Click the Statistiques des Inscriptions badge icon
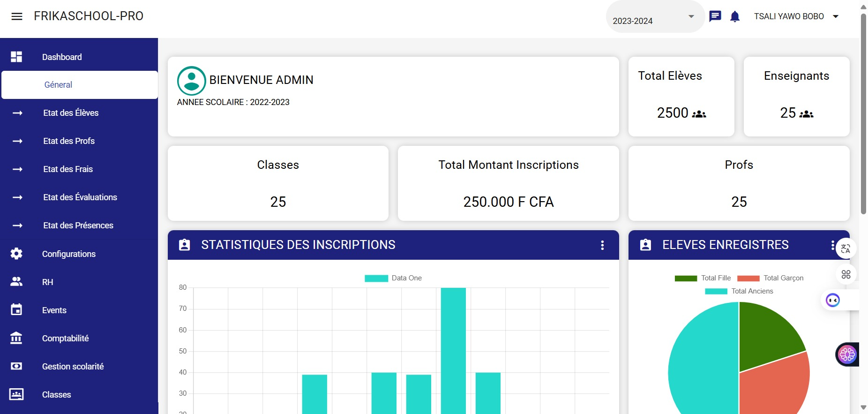The width and height of the screenshot is (868, 414). pyautogui.click(x=185, y=245)
